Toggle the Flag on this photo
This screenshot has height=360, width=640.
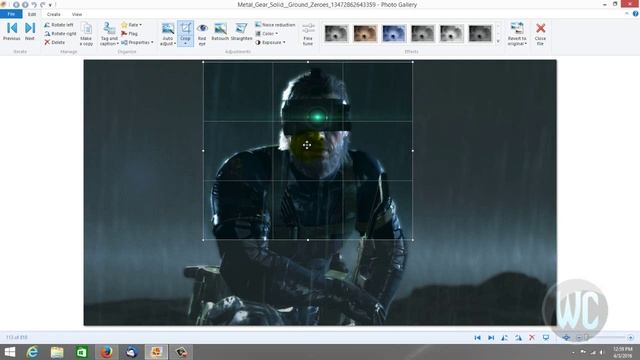click(x=129, y=33)
